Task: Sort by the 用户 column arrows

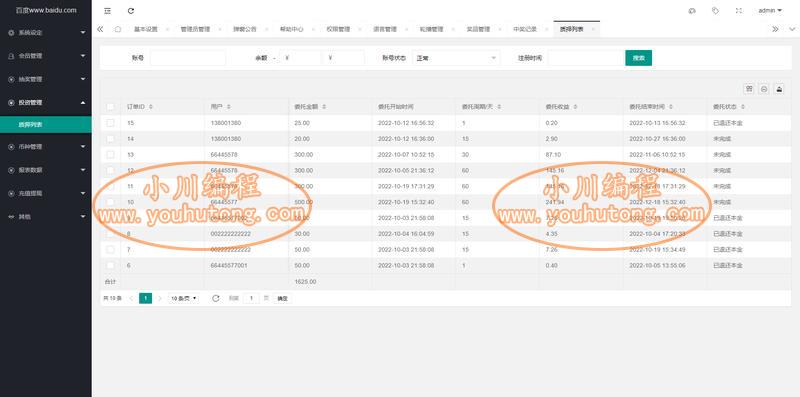Action: click(229, 107)
